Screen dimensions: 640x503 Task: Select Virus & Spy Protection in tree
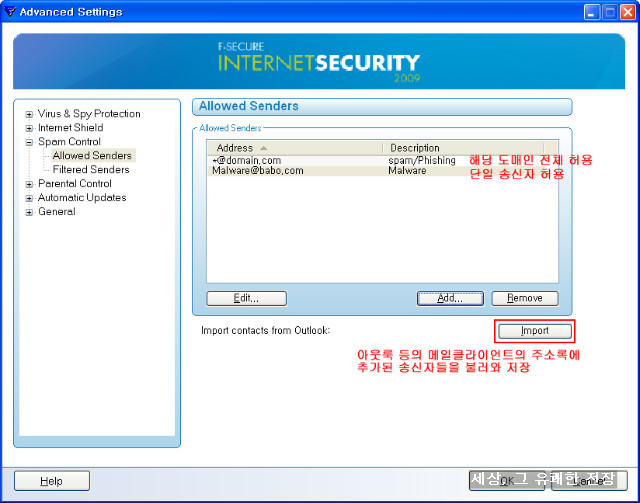[x=89, y=114]
